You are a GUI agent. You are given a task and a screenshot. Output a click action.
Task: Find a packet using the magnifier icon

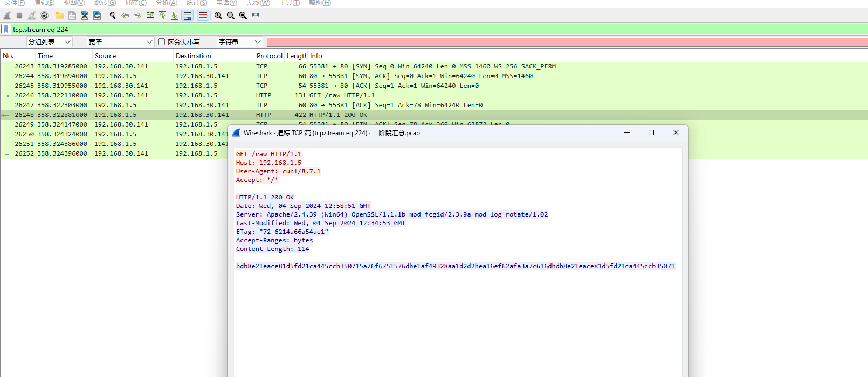(x=113, y=16)
